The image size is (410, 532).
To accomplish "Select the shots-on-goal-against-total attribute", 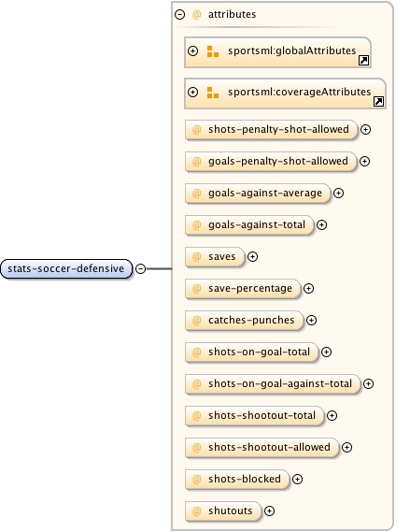I will pos(273,383).
